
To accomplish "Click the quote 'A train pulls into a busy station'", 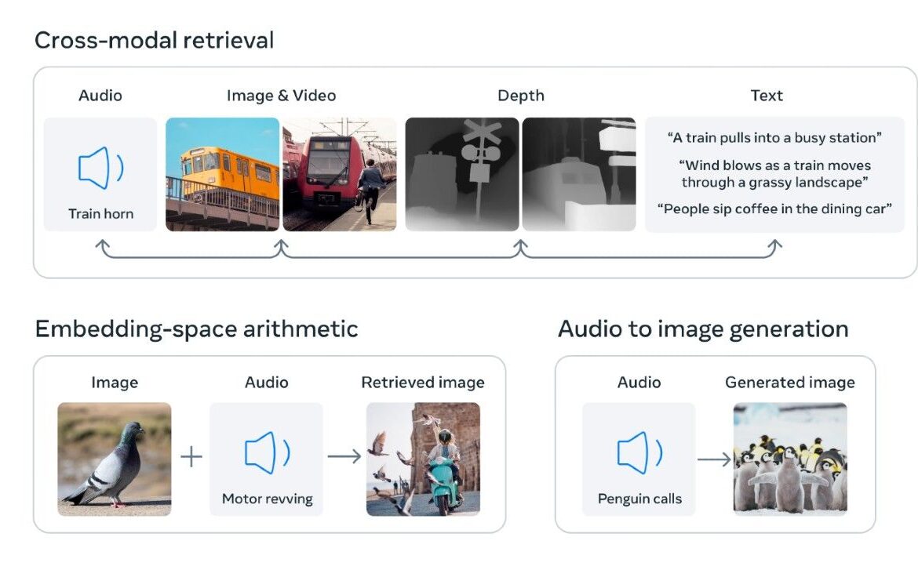I will click(774, 138).
